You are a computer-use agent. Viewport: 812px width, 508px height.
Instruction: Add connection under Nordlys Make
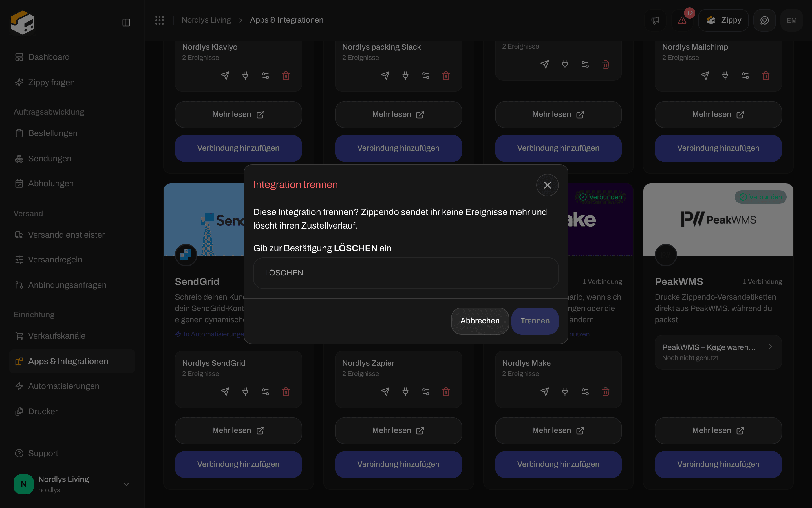(x=558, y=464)
